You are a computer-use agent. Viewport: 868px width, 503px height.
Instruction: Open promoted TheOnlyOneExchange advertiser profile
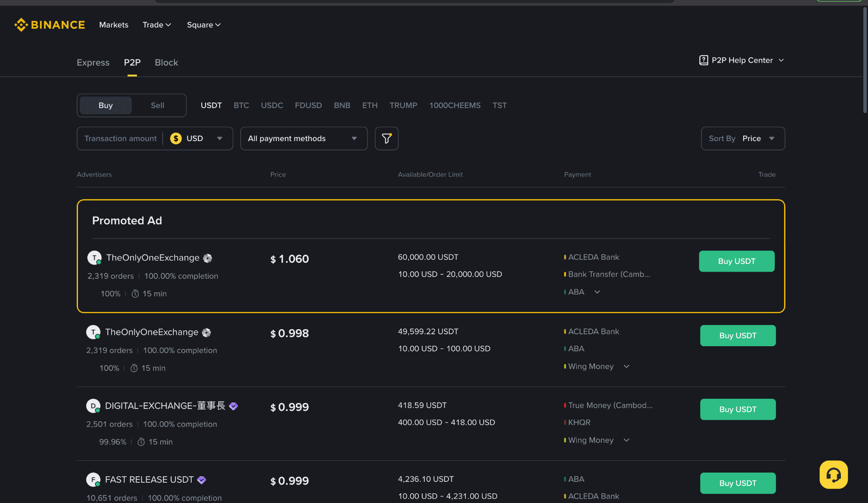(153, 258)
